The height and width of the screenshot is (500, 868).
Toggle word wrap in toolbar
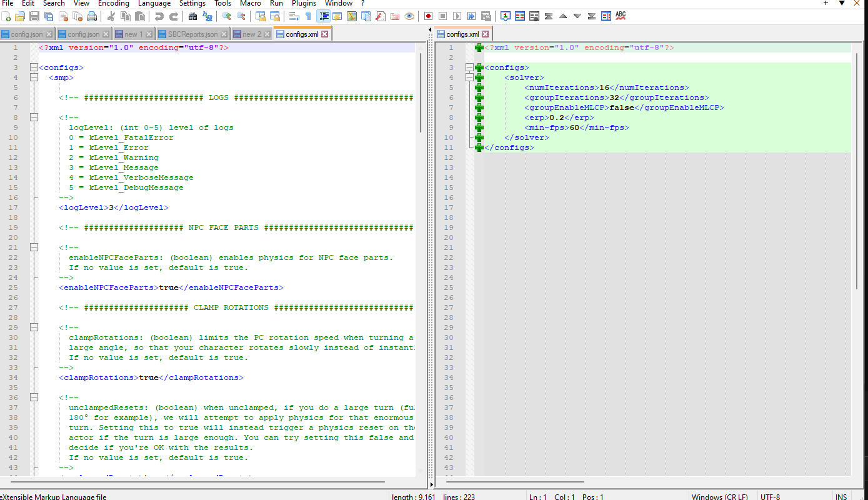coord(294,16)
